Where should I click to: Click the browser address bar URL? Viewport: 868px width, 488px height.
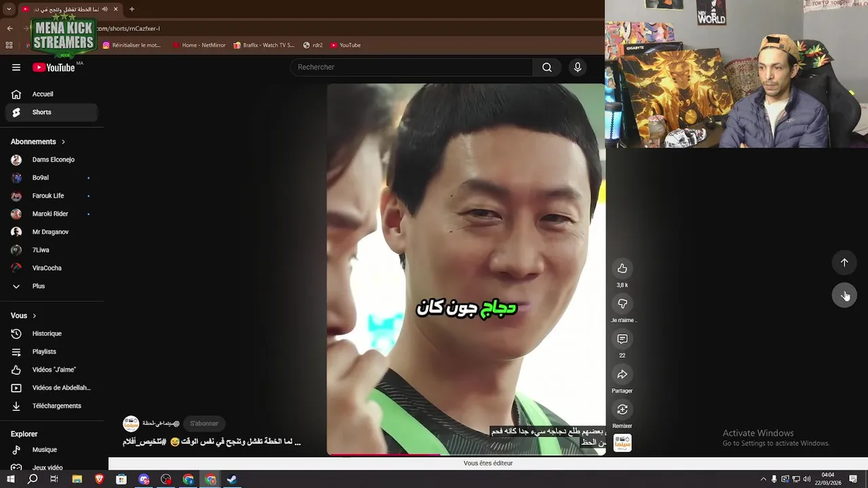click(x=129, y=28)
